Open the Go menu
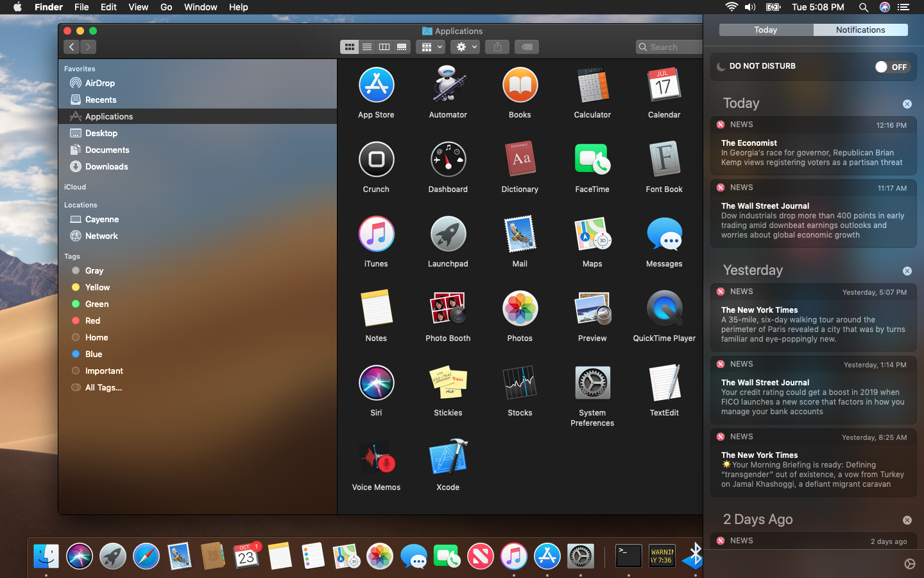 tap(166, 7)
